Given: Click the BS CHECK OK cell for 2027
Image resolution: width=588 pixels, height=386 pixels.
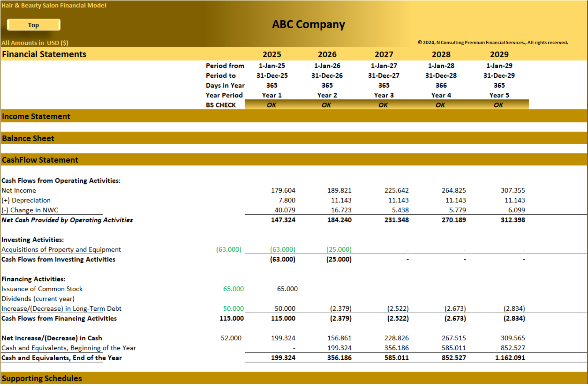Looking at the screenshot, I should pyautogui.click(x=383, y=105).
